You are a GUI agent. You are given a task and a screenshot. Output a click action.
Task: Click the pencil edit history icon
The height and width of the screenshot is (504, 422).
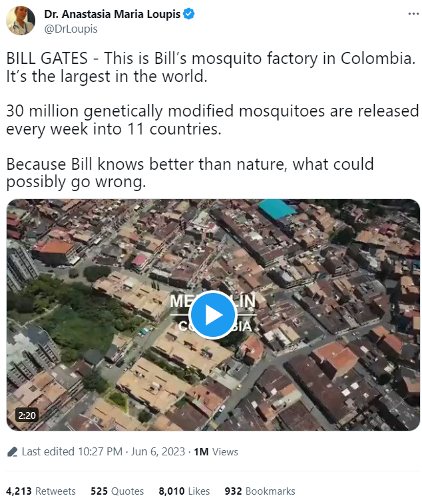(12, 451)
